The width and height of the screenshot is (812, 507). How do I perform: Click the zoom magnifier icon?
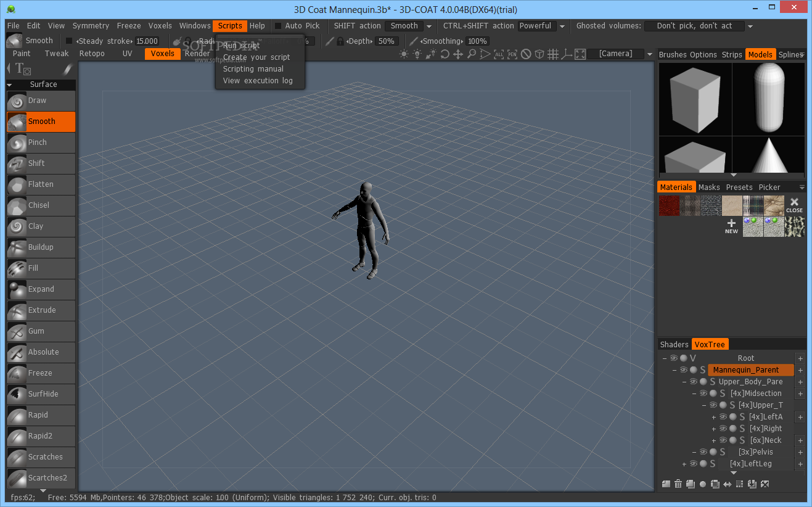pyautogui.click(x=472, y=54)
